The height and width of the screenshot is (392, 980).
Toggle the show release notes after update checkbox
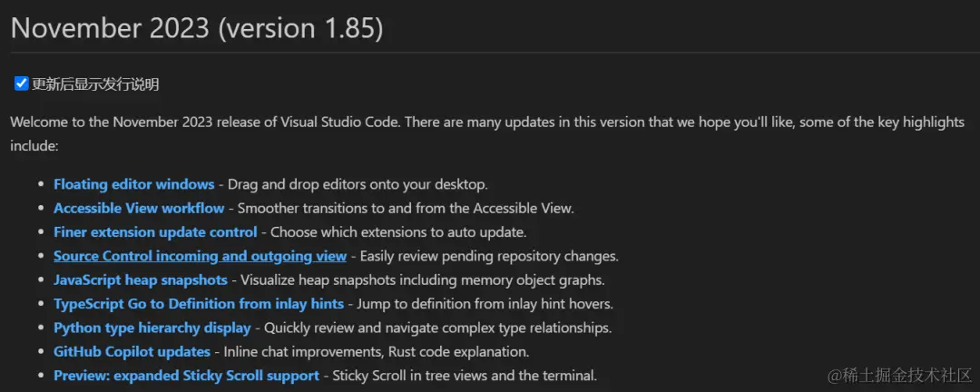(x=22, y=84)
